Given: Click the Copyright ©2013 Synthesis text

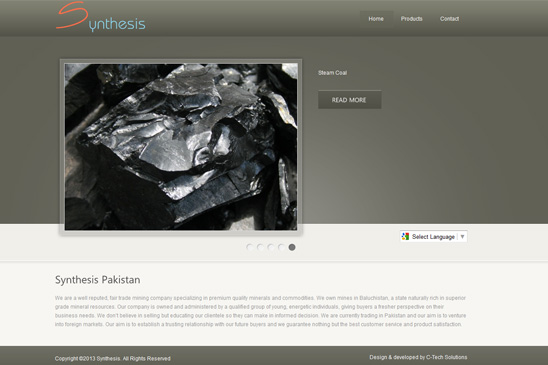Looking at the screenshot, I should [113, 358].
